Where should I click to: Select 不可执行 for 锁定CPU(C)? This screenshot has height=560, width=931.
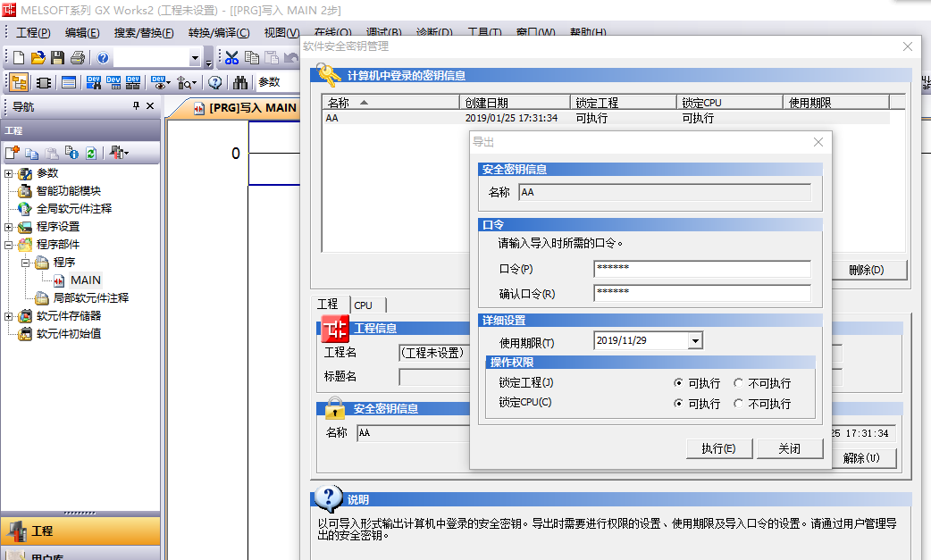tap(738, 404)
